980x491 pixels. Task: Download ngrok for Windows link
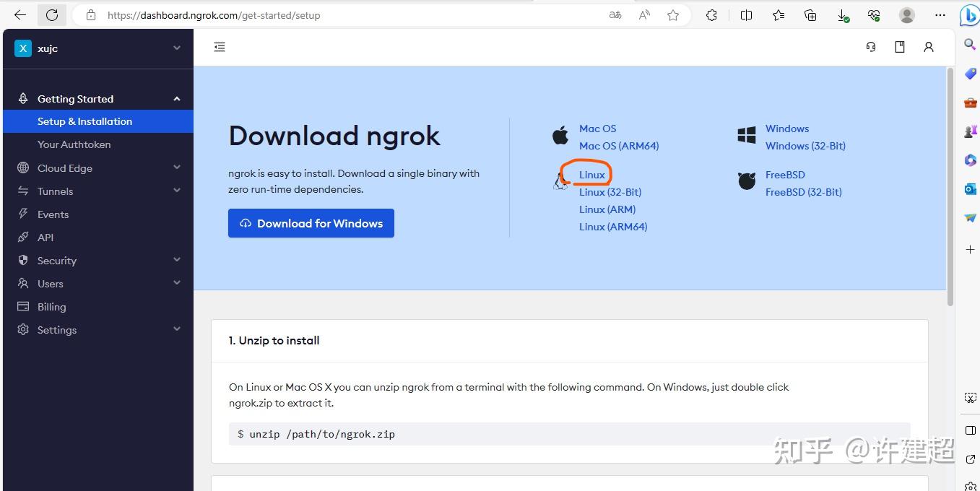pos(787,129)
